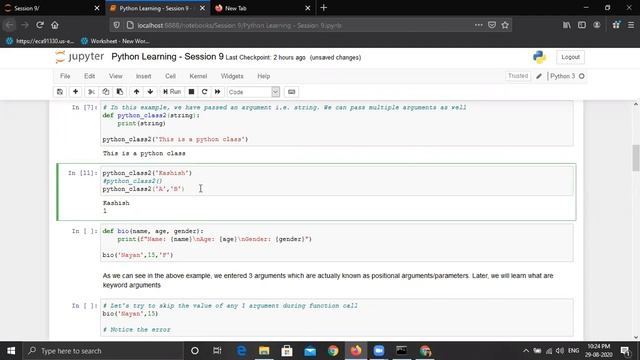This screenshot has height=360, width=640.
Task: Rename notebook title Python Learning - Session 9
Action: click(167, 57)
